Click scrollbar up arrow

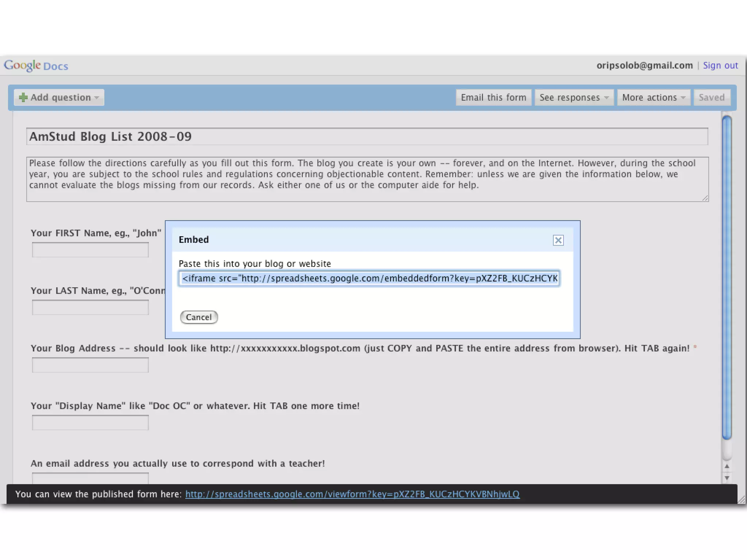point(727,466)
